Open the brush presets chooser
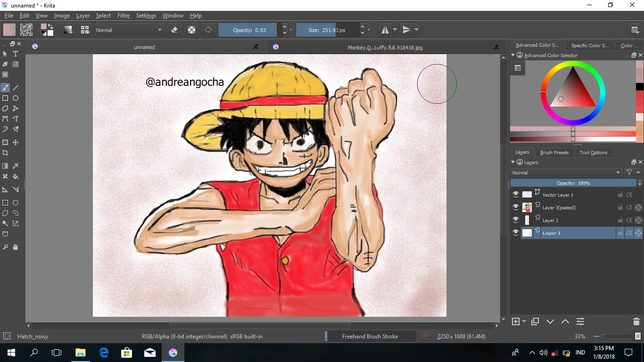Viewport: 644px width, 362px height. pos(85,30)
